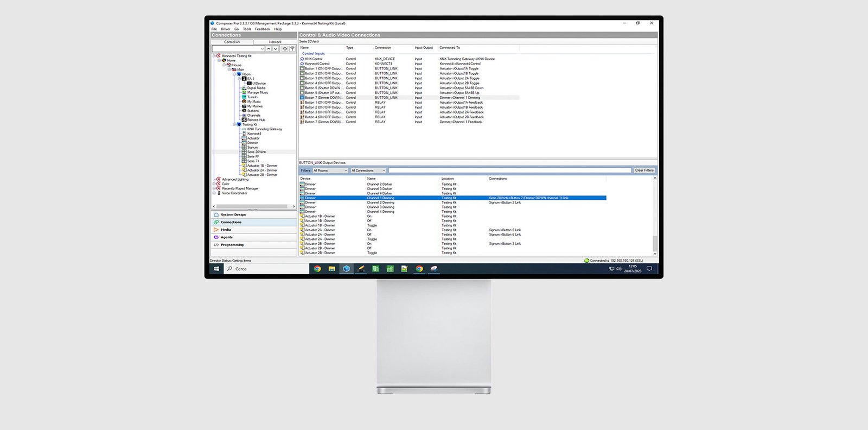
Task: Select the Channel 2 Dimming row
Action: pos(453,203)
